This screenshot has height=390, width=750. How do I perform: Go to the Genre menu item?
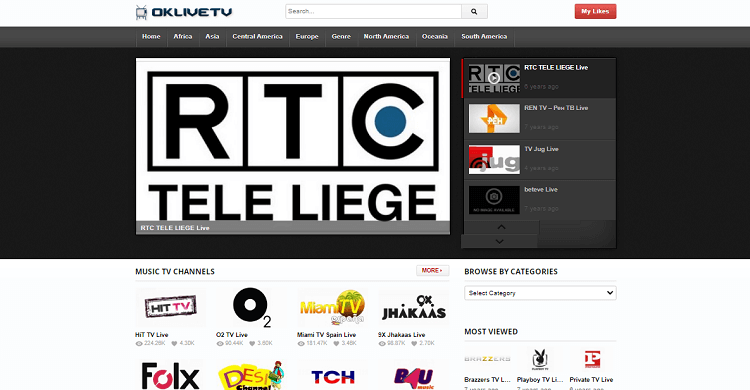pyautogui.click(x=341, y=36)
